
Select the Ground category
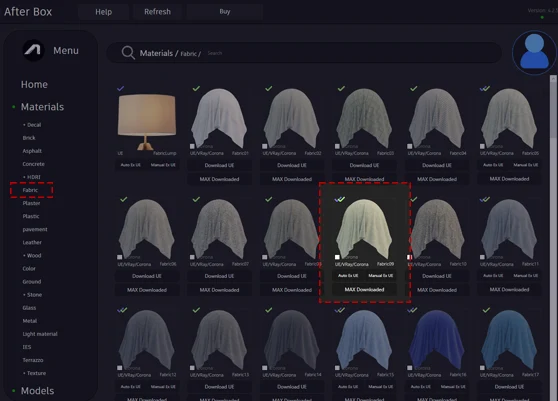click(x=32, y=281)
